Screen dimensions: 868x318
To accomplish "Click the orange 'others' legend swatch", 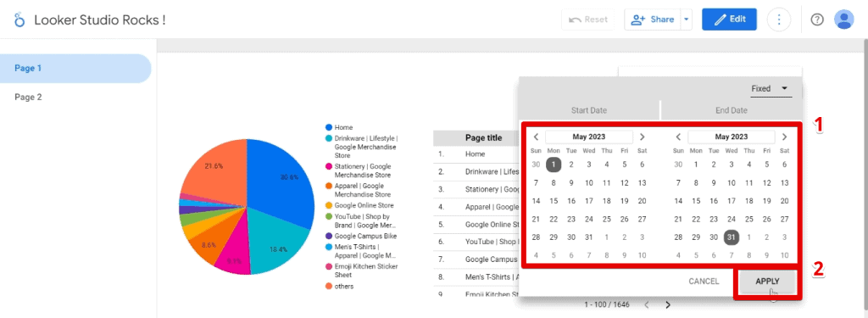I will tap(329, 287).
